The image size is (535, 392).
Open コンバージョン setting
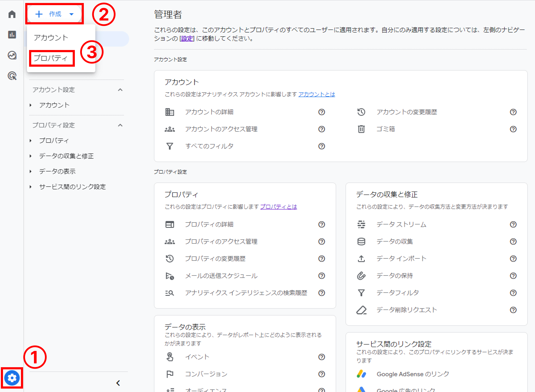point(206,374)
